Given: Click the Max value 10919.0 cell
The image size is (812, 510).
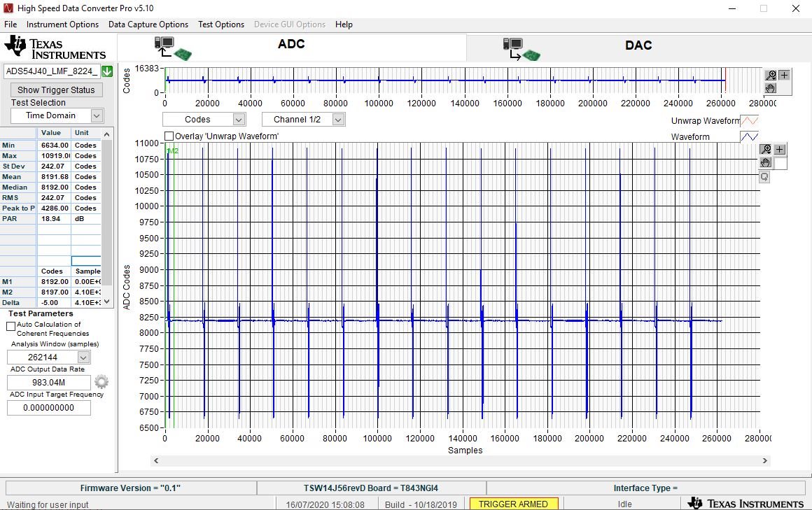Looking at the screenshot, I should click(x=54, y=156).
